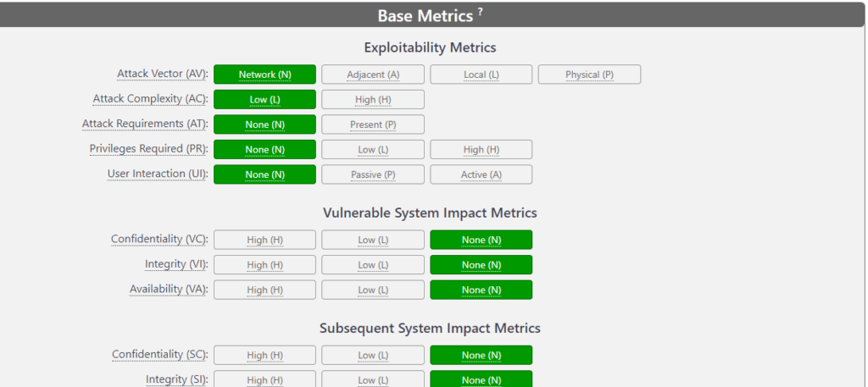Set Vulnerable Integrity (VI) to Low
Screen dimensions: 868x387
click(x=373, y=265)
